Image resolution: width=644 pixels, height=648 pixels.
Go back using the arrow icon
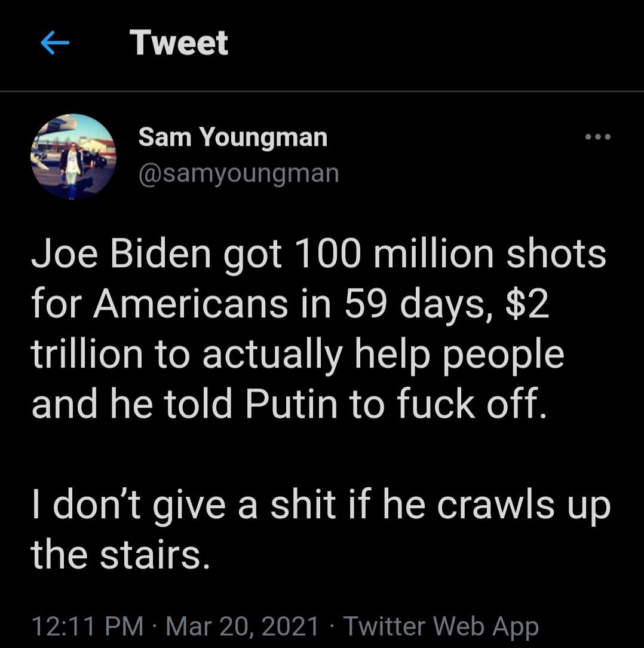pyautogui.click(x=55, y=43)
